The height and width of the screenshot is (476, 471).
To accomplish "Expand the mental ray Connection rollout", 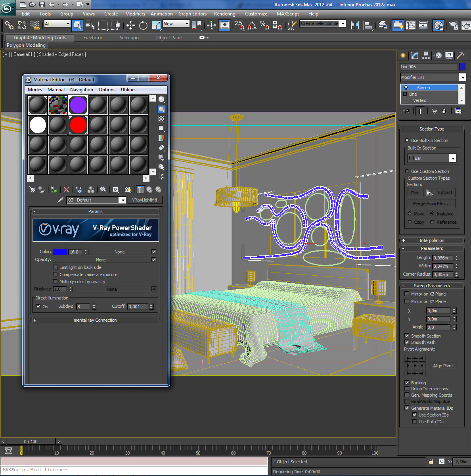I will pyautogui.click(x=95, y=320).
